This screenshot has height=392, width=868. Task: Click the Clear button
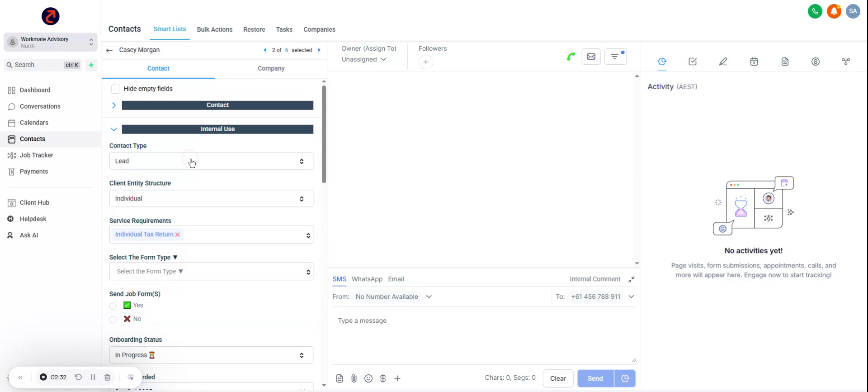coord(558,378)
